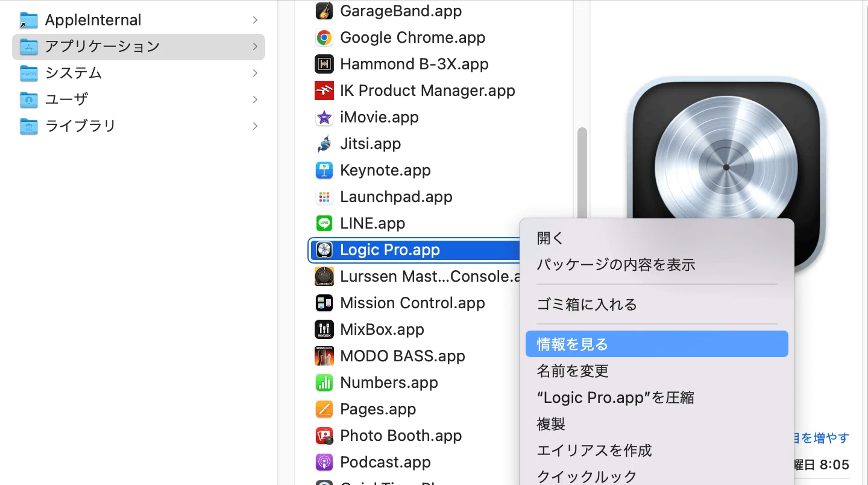Select エイリアスを作成 menu entry
The image size is (868, 485).
656,450
